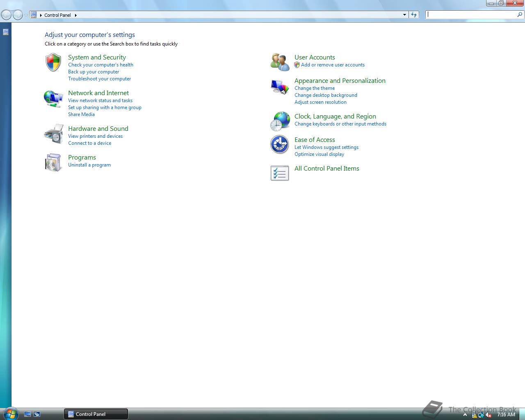
Task: Click the Control Panel taskbar button
Action: click(96, 414)
